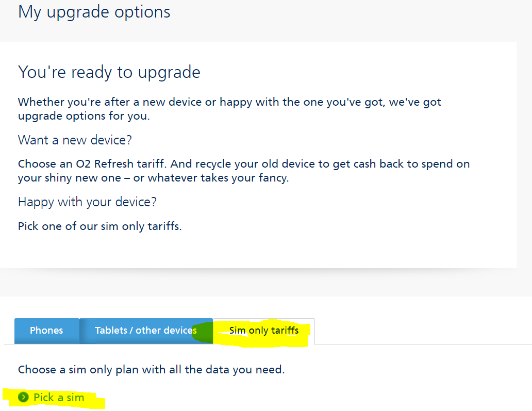Click the My upgrade options heading
The width and height of the screenshot is (532, 411).
(x=94, y=12)
